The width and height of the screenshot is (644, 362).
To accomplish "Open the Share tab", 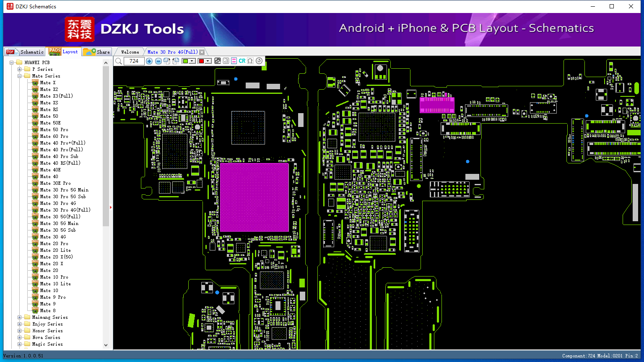I will click(96, 52).
